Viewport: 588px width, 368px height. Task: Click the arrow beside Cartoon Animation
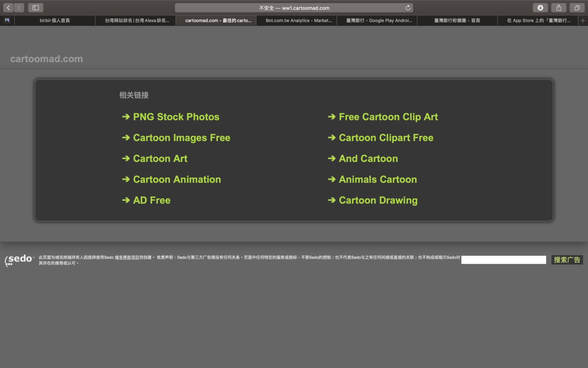click(126, 180)
